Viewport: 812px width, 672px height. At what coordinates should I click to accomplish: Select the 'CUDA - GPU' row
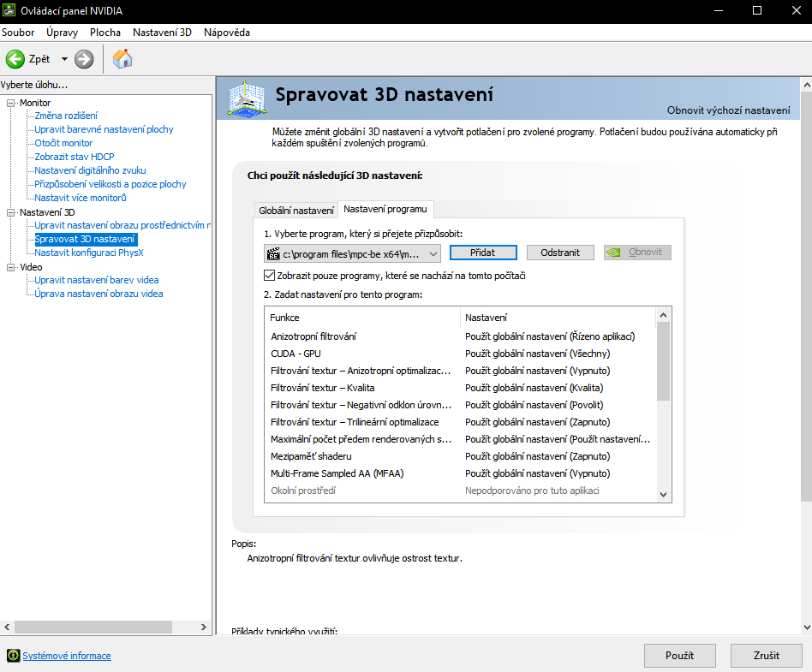(460, 354)
